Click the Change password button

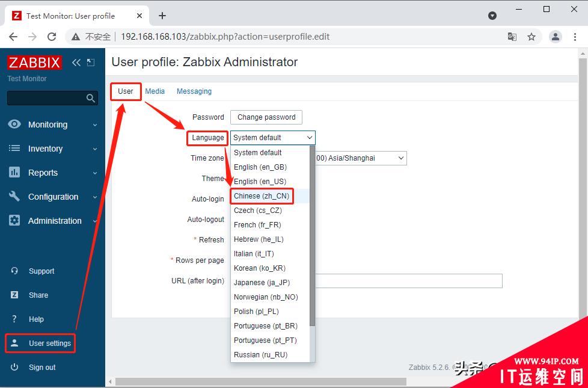[266, 117]
